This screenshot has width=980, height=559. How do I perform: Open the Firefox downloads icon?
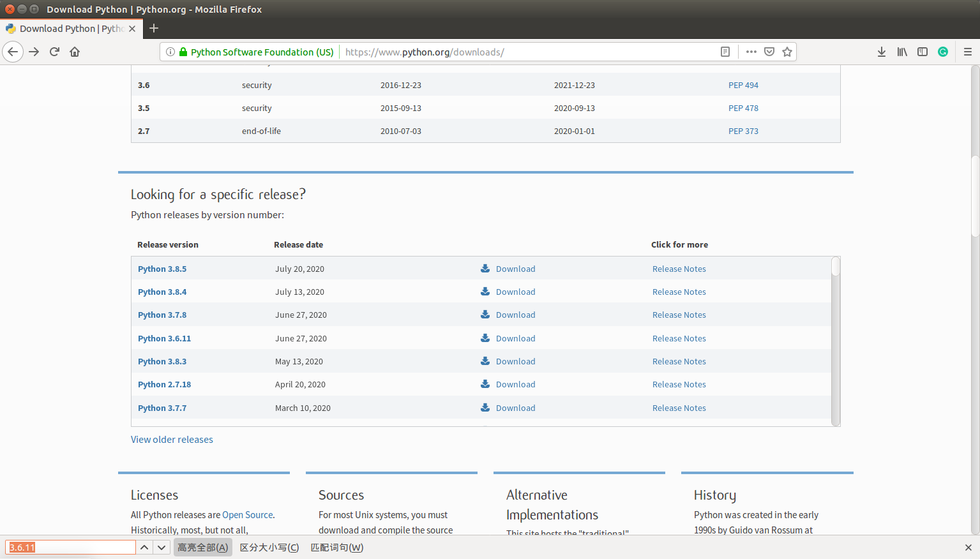click(x=881, y=52)
